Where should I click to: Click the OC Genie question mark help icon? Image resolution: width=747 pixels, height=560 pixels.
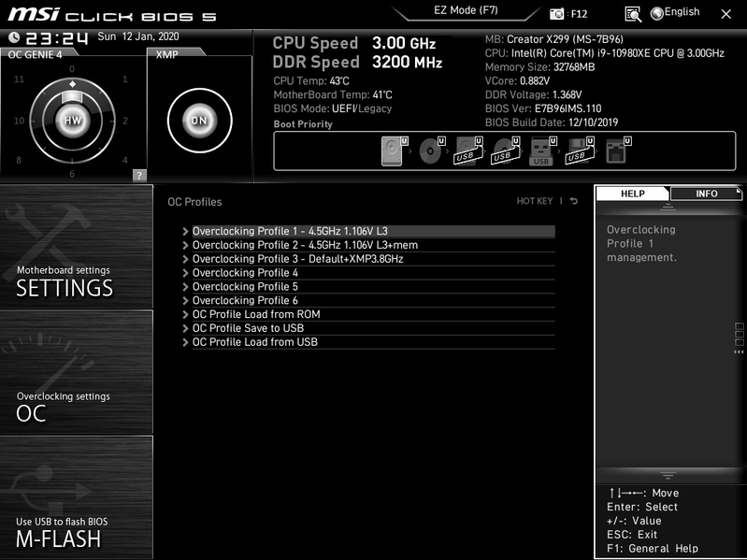(139, 175)
